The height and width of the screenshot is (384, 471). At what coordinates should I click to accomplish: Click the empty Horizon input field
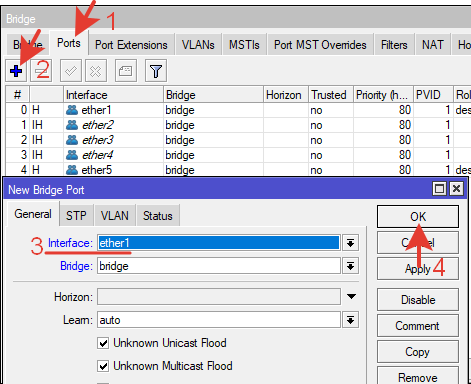pyautogui.click(x=219, y=297)
